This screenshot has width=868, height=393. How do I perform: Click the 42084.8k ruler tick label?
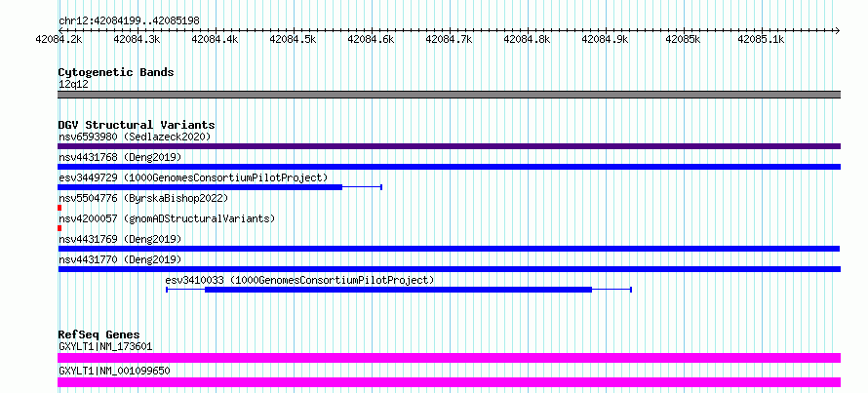pos(527,39)
